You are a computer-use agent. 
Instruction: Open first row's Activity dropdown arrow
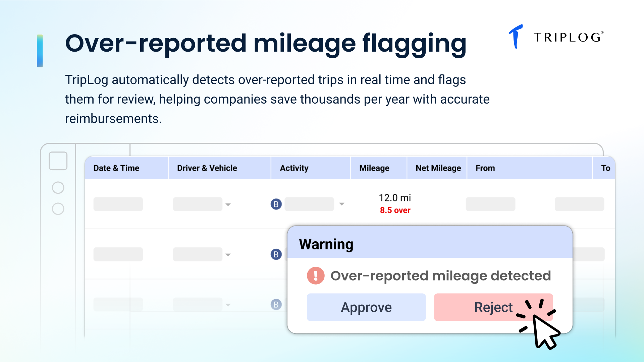coord(341,204)
